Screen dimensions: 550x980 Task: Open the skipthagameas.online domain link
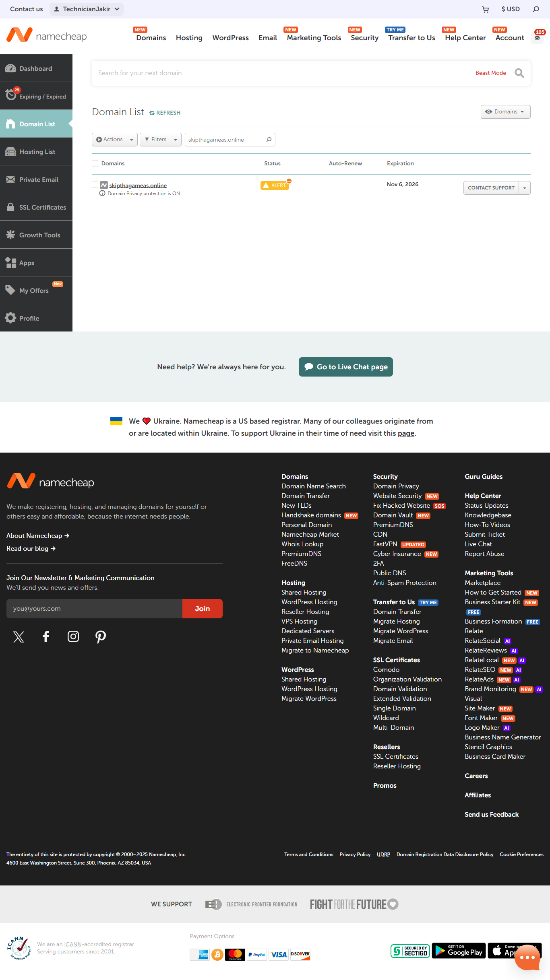(x=138, y=185)
